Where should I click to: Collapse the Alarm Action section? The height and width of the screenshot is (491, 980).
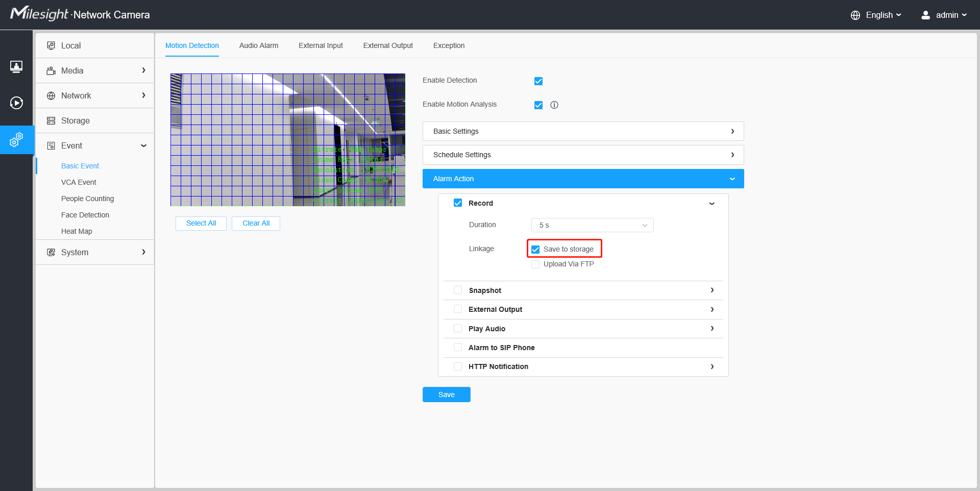583,179
